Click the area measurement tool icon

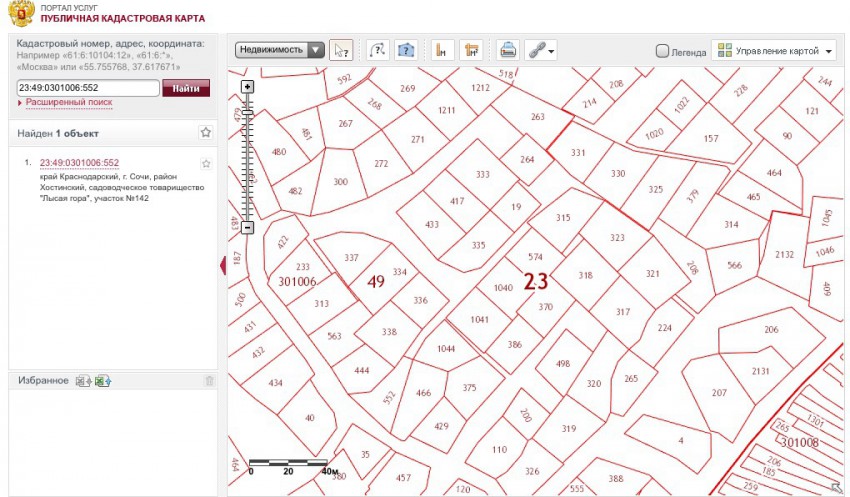coord(472,50)
